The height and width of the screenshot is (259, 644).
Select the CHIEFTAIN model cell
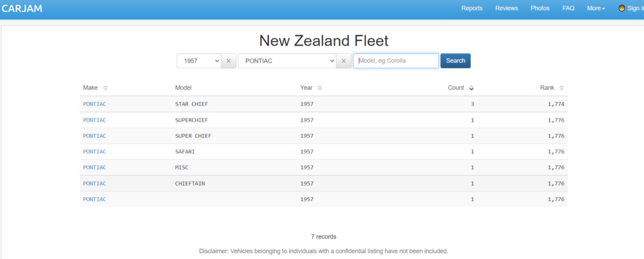click(x=190, y=184)
